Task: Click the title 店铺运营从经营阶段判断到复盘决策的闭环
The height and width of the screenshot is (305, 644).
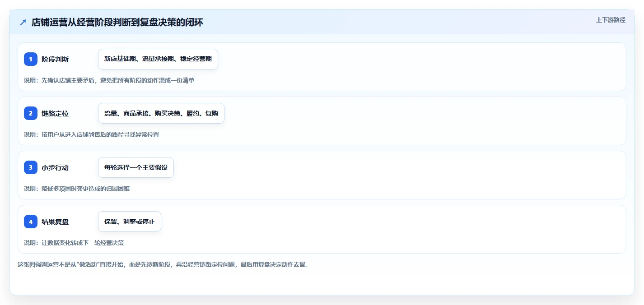Action: 117,22
